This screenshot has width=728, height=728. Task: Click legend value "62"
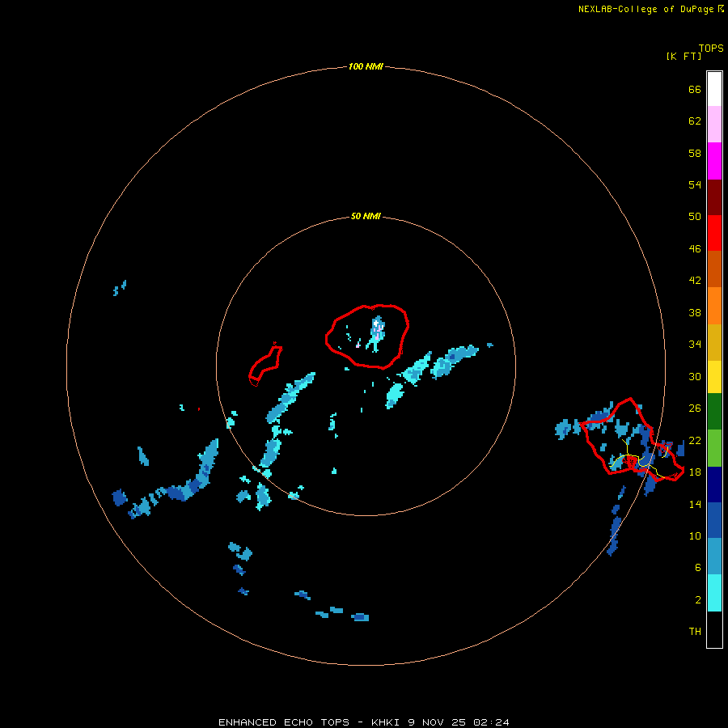tap(695, 121)
